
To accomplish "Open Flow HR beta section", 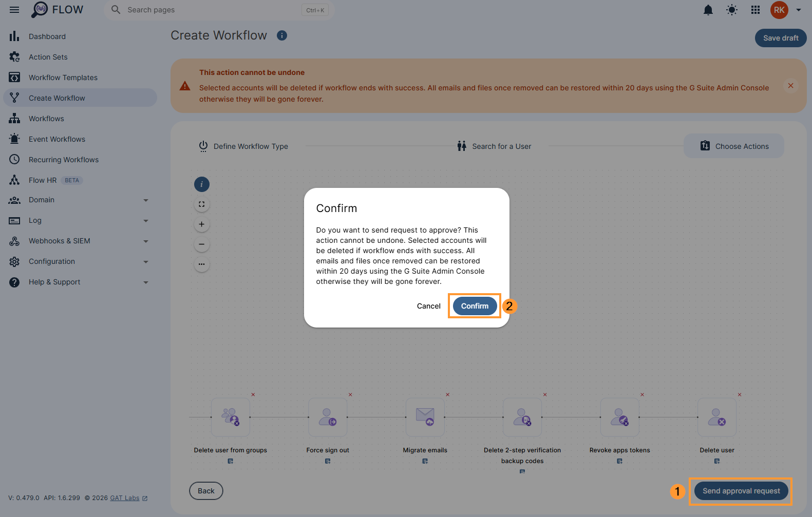I will point(80,180).
